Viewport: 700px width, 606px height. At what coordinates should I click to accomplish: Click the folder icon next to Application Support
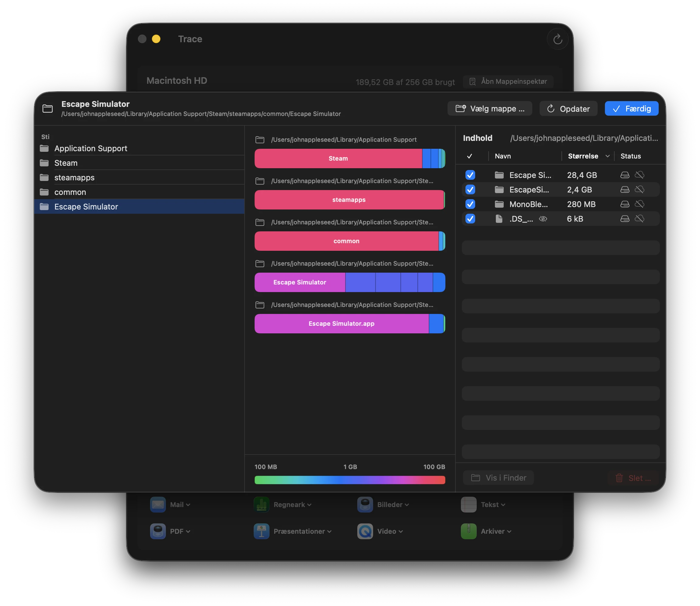(44, 148)
